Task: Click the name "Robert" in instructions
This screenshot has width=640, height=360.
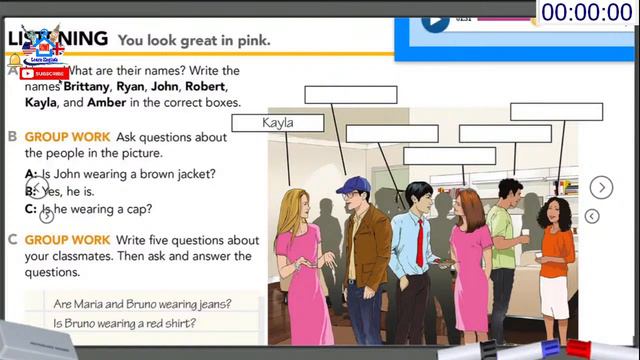Action: pos(205,87)
